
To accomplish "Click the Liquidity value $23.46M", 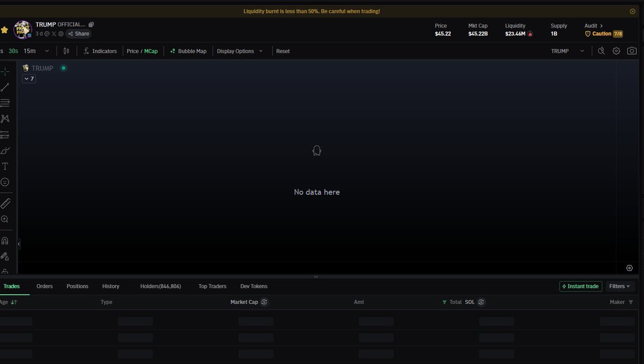I will tap(515, 34).
